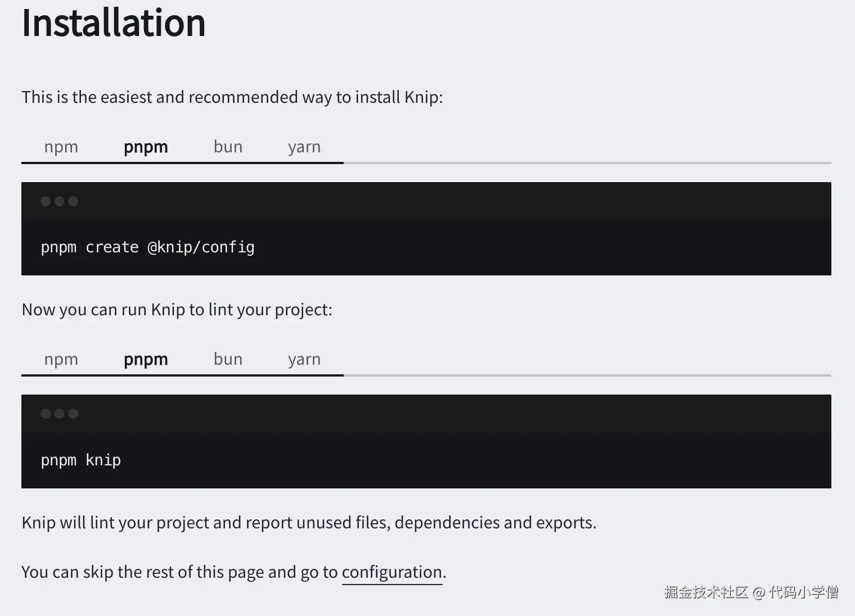855x616 pixels.
Task: Pick pnpm tab above the 'pnpm knip' block
Action: 146,359
